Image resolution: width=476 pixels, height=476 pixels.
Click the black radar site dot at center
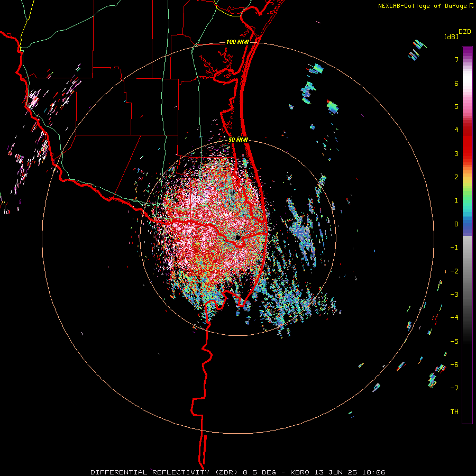coord(238,237)
